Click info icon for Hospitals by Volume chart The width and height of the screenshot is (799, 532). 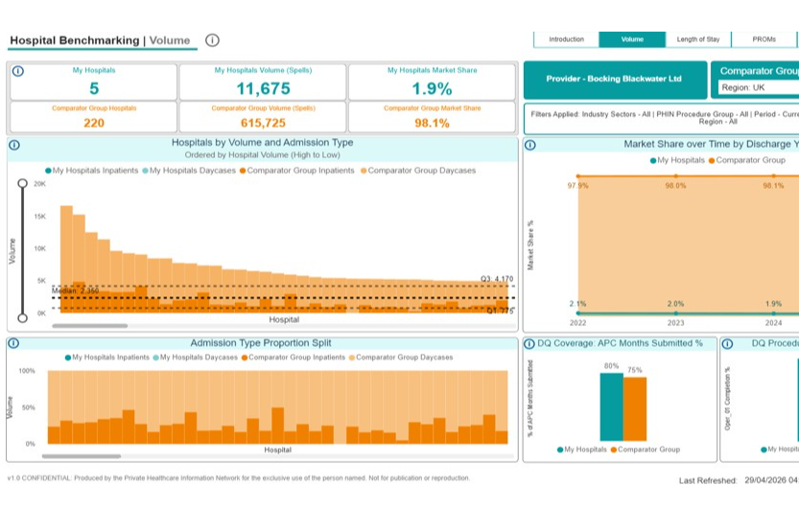[x=14, y=145]
